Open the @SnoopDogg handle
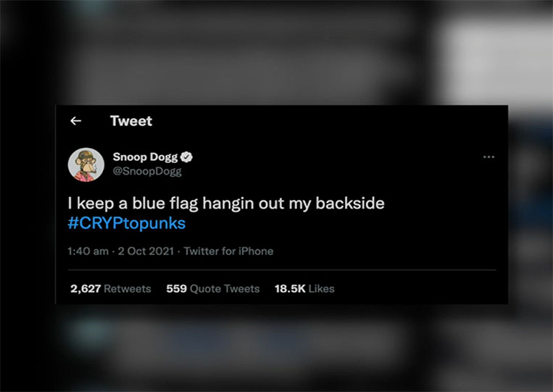This screenshot has width=553, height=392. (x=147, y=171)
